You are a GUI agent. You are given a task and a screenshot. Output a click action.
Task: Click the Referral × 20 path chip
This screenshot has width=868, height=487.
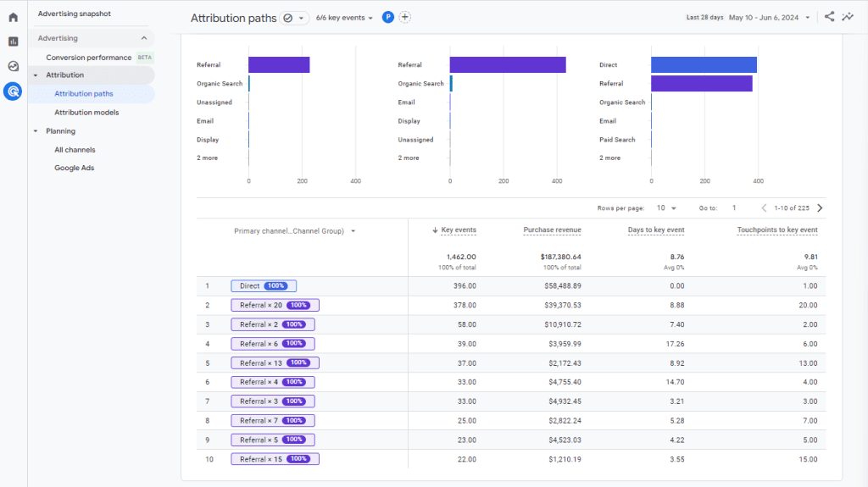click(275, 306)
